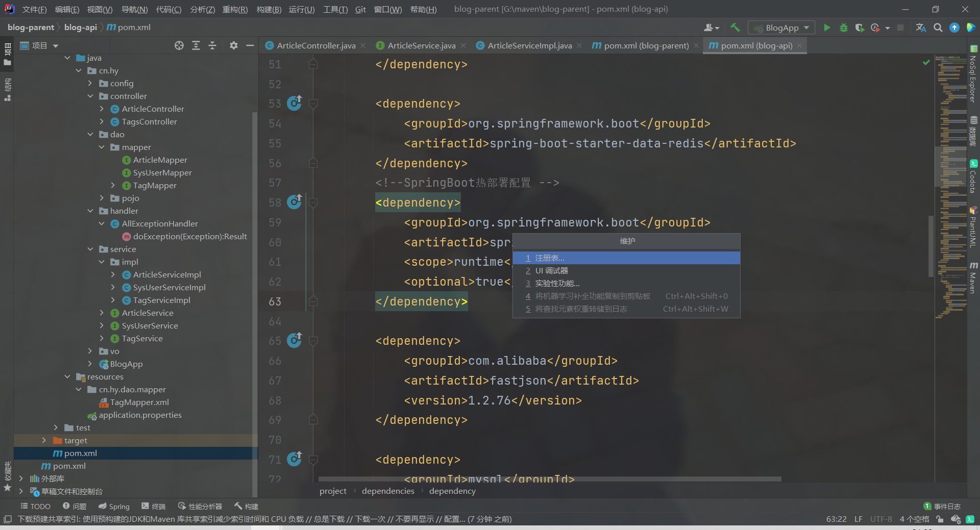Viewport: 980px width, 530px height.
Task: Locate current file with target icon
Action: 179,45
